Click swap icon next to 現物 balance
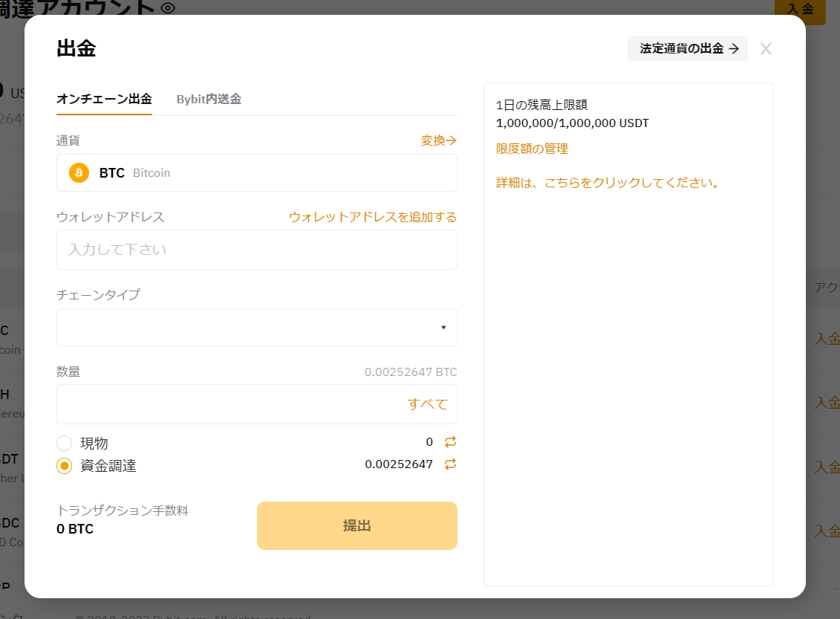 [450, 442]
